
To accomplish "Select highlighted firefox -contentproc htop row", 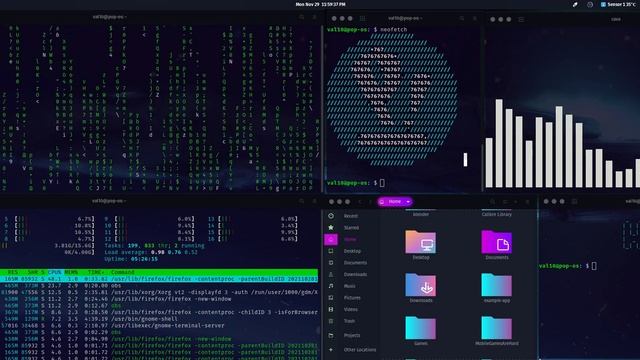I will (159, 279).
